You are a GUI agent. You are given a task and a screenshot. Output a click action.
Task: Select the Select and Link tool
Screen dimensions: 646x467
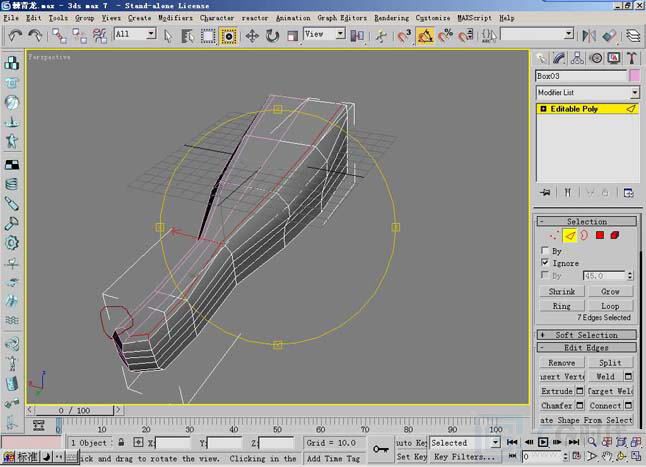[59, 36]
